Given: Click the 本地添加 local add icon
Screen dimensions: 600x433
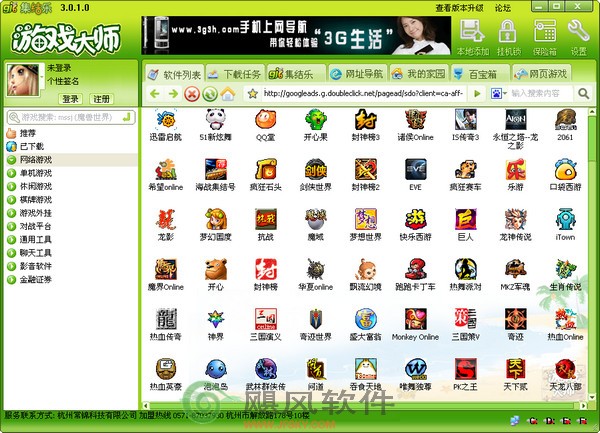Looking at the screenshot, I should (x=472, y=37).
